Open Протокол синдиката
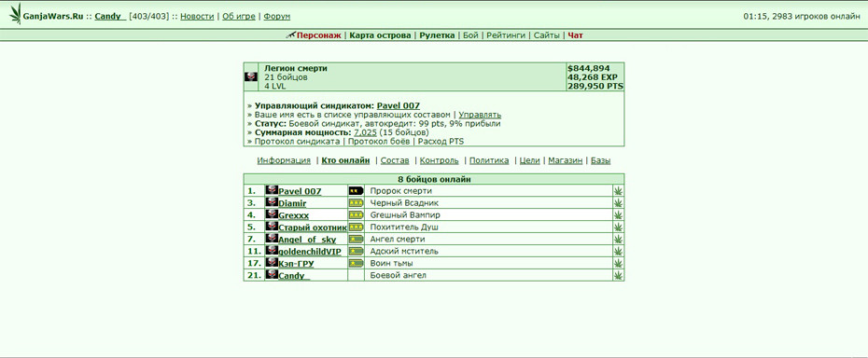 (298, 141)
